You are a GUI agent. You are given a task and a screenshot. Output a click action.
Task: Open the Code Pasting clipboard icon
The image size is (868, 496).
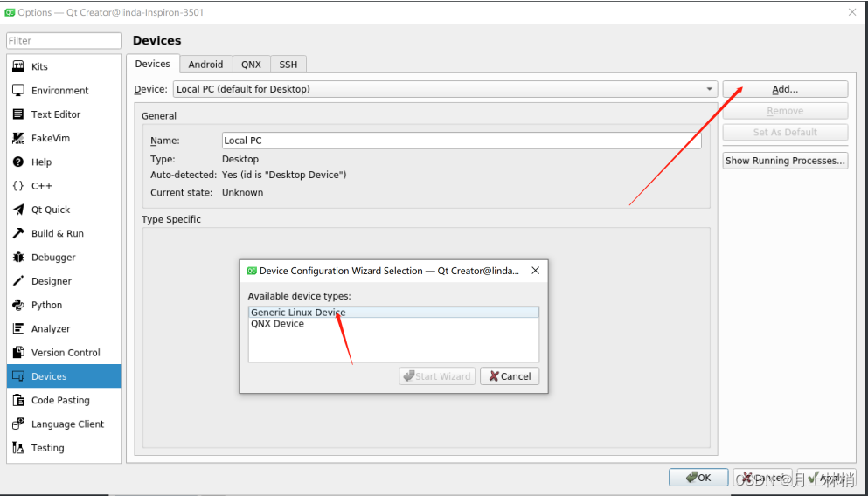click(x=18, y=400)
